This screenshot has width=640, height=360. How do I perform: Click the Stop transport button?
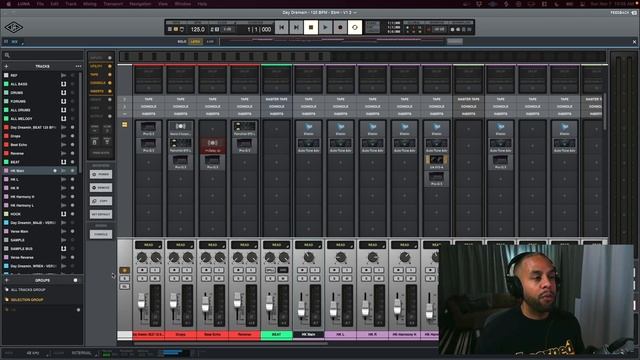pyautogui.click(x=311, y=27)
